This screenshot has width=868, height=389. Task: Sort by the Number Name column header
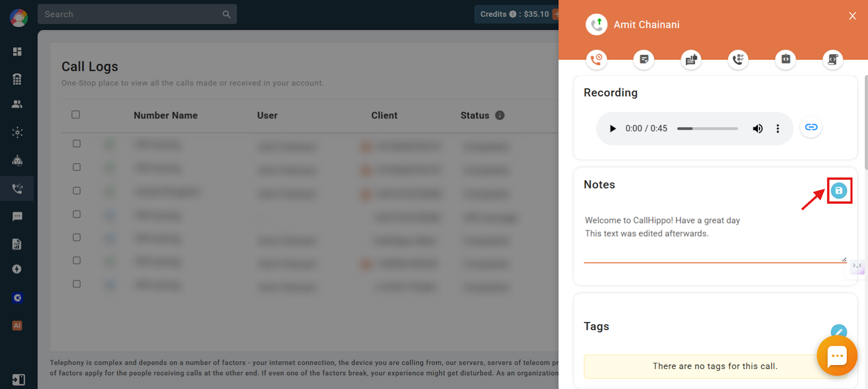tap(165, 116)
